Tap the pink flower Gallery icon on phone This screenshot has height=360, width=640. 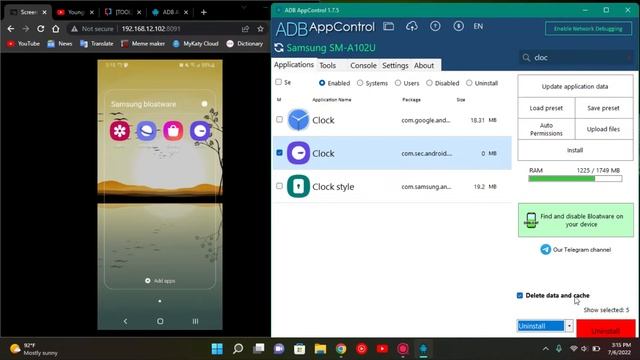[x=120, y=131]
